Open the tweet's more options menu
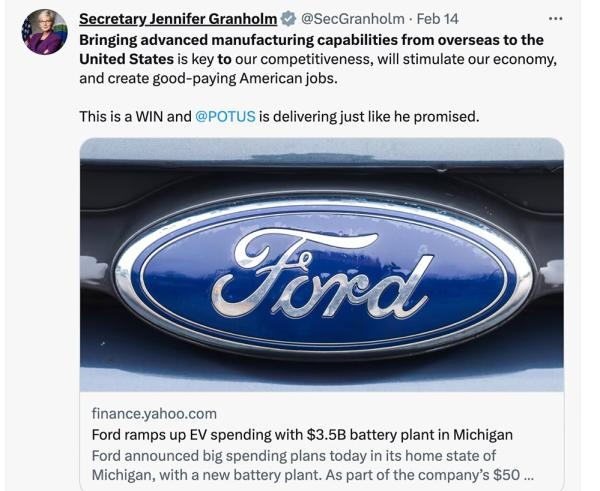The image size is (600, 491). tap(555, 19)
